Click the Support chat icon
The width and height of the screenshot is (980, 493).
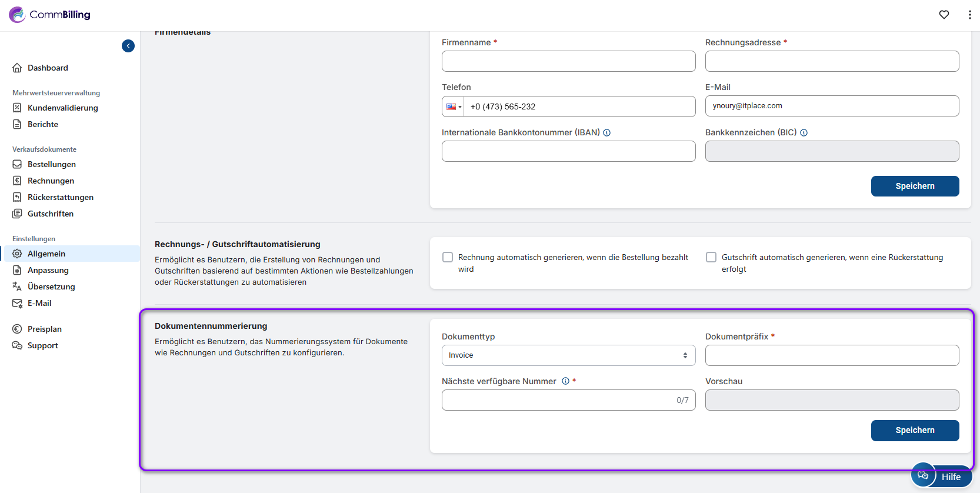pos(17,345)
